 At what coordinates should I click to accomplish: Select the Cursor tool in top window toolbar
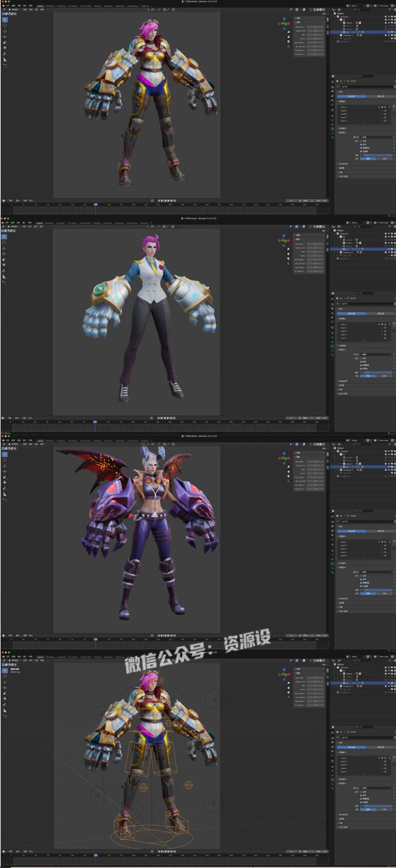(5, 25)
